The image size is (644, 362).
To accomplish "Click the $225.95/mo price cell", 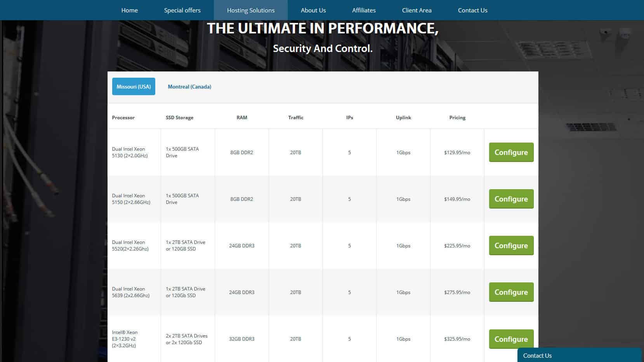I will [x=457, y=246].
